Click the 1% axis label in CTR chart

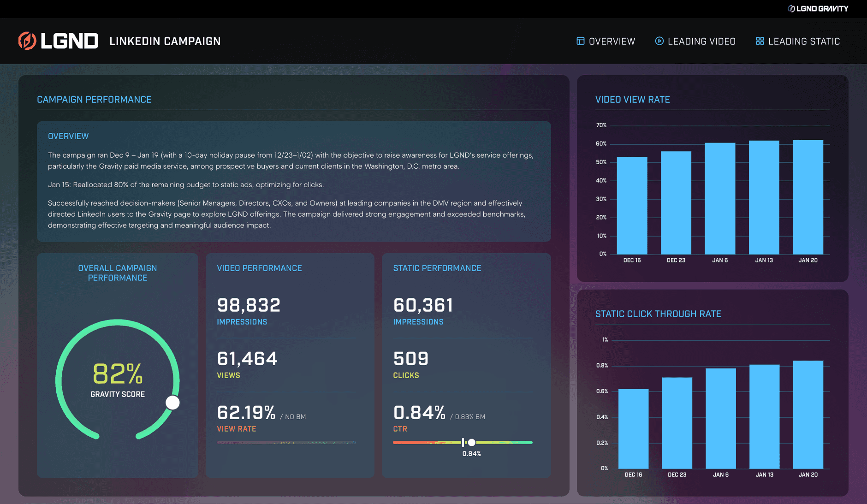click(605, 340)
